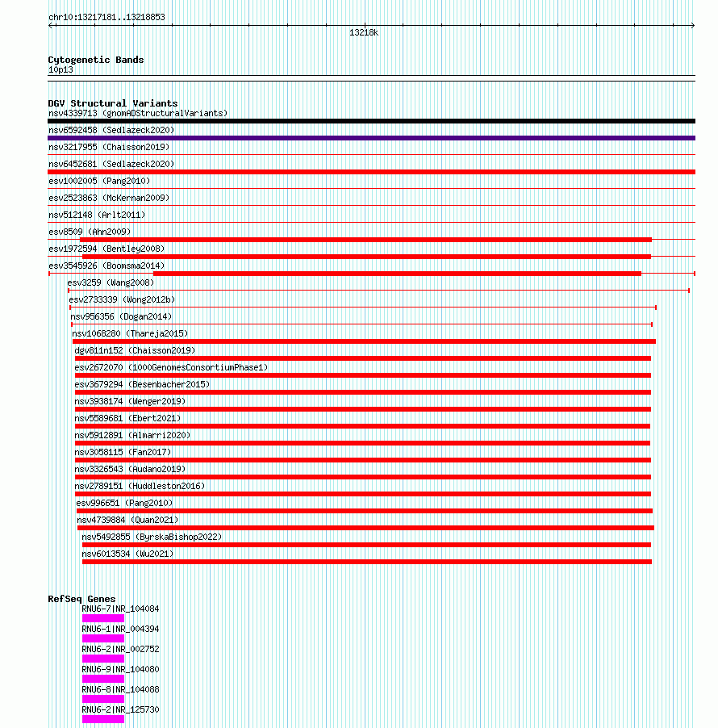Screen dimensions: 718x728
Task: Open RNU6-9|NR_104080 gene
Action: [121, 670]
